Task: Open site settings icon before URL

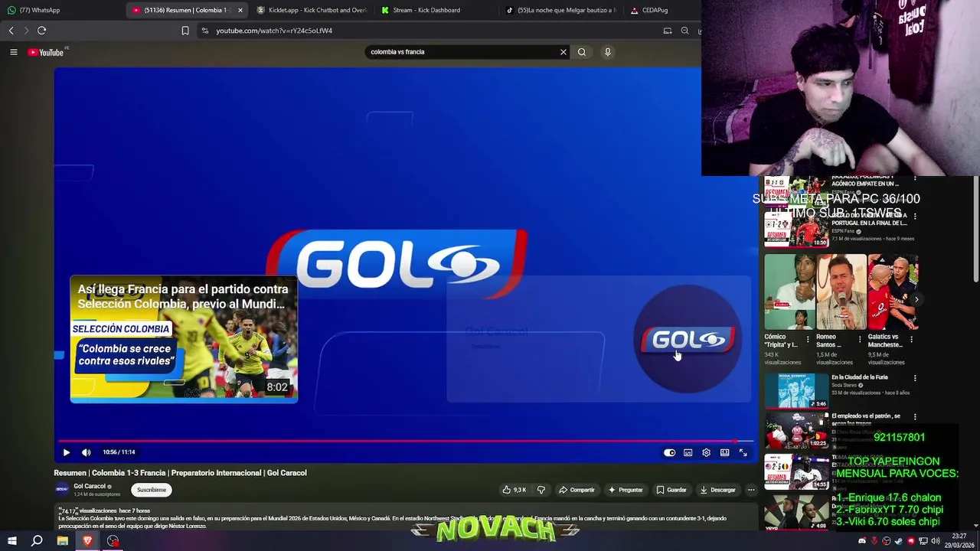Action: (x=204, y=31)
